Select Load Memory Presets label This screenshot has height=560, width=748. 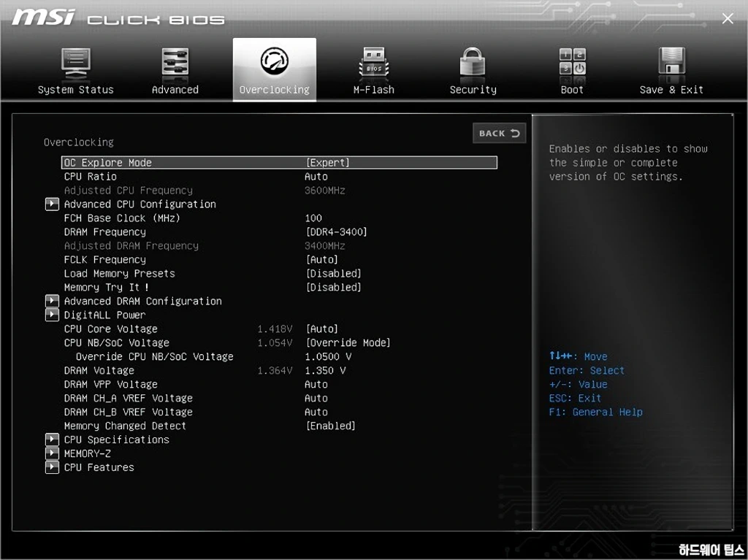point(119,273)
